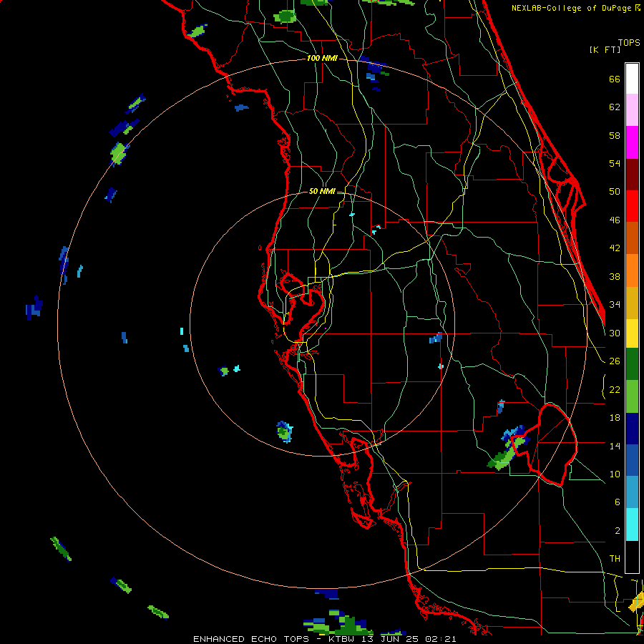Click the '6' legend value
Viewport: 644px width, 644px height.
[617, 502]
